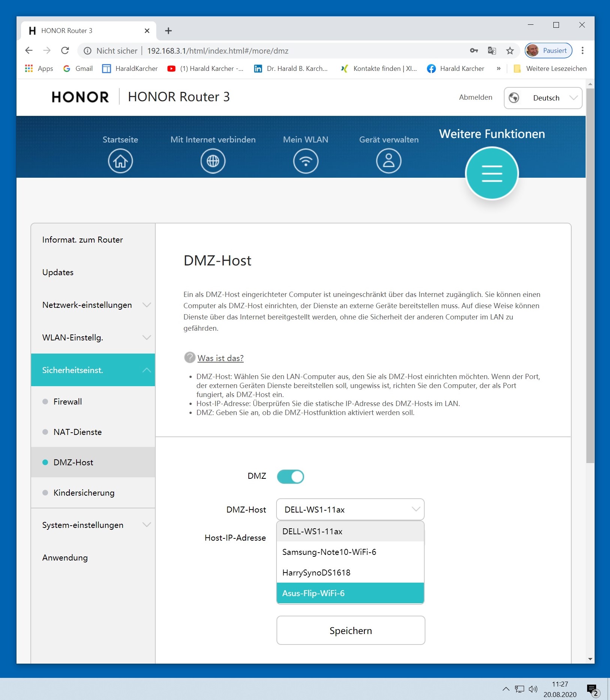Expand the System-einstellungen section
This screenshot has height=700, width=610.
point(93,525)
